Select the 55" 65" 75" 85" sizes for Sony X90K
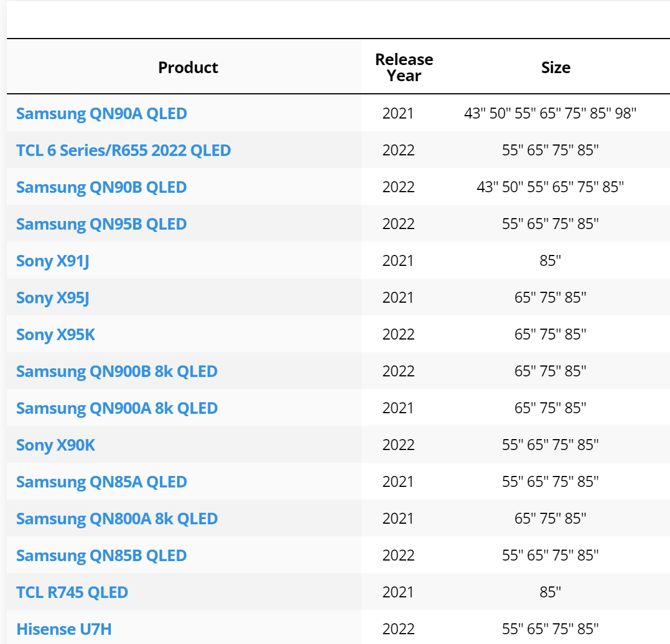Image resolution: width=670 pixels, height=644 pixels. (550, 445)
